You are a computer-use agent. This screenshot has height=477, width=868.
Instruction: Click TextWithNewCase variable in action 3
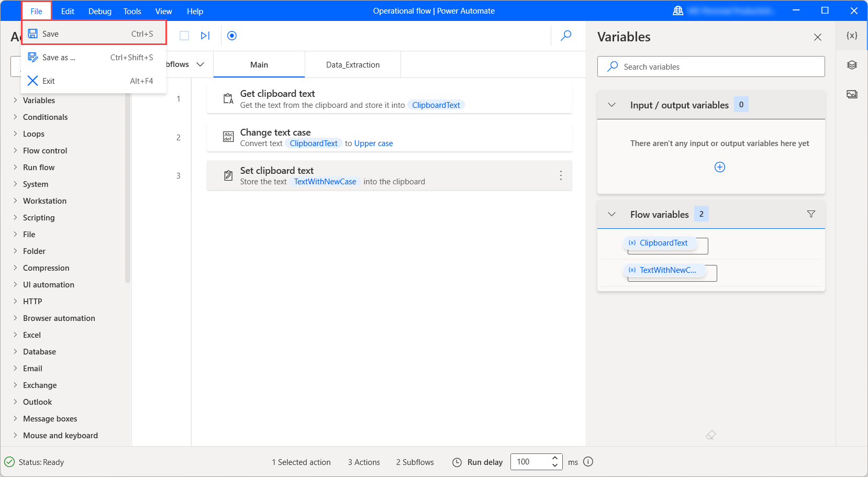tap(325, 182)
